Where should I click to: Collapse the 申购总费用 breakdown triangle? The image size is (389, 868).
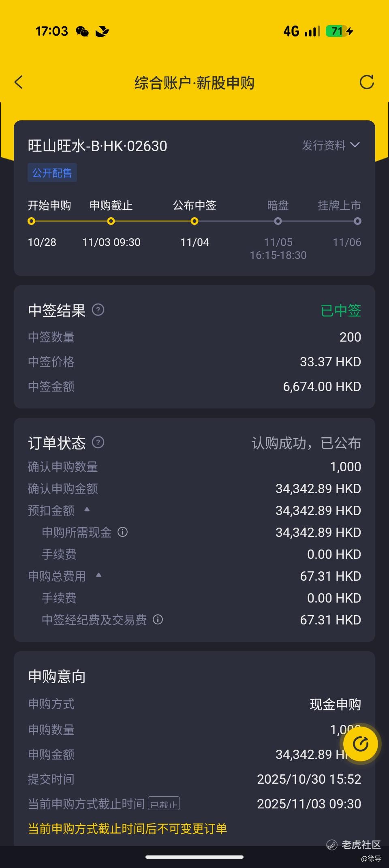point(98,575)
